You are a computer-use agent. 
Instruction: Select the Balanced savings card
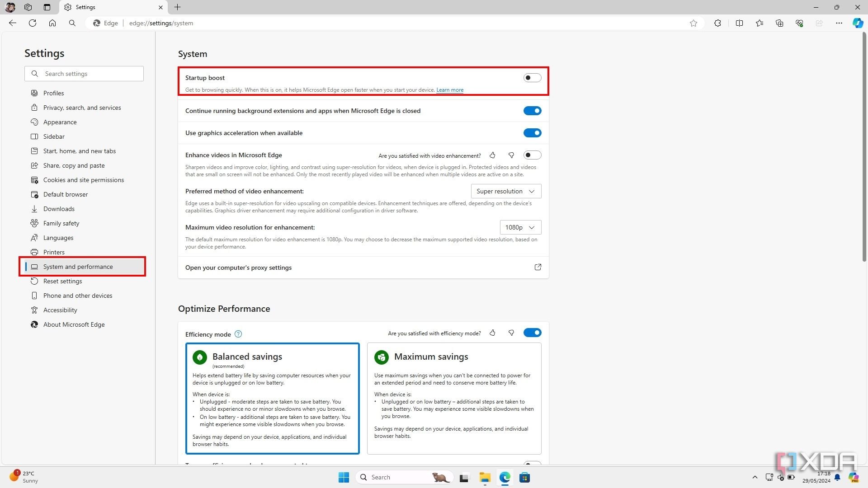[x=272, y=399]
